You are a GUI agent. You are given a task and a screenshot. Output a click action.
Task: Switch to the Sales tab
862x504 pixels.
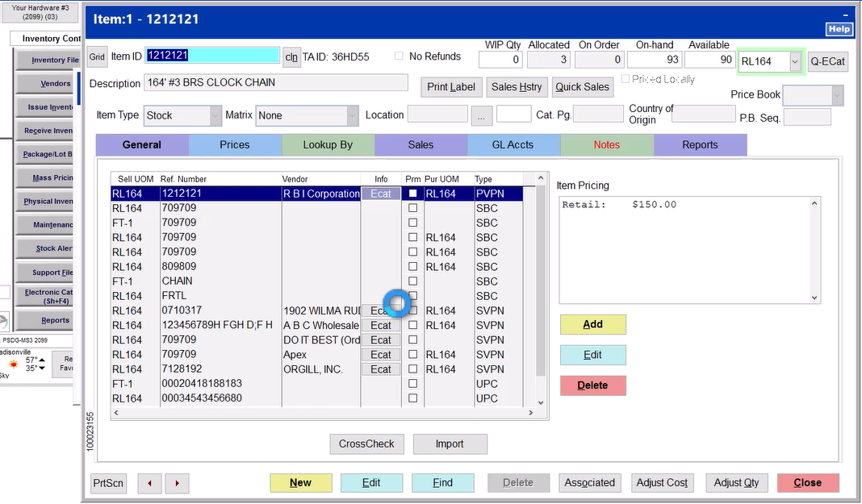[x=421, y=145]
